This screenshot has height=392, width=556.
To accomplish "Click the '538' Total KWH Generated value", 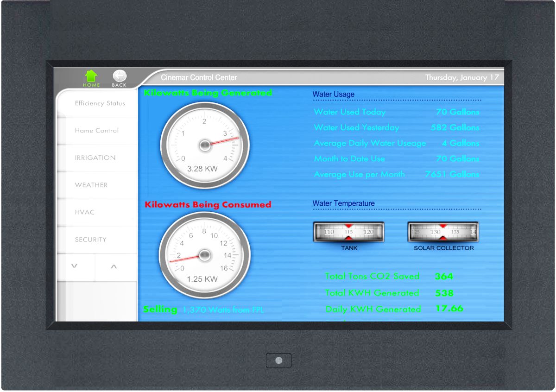I will (444, 293).
